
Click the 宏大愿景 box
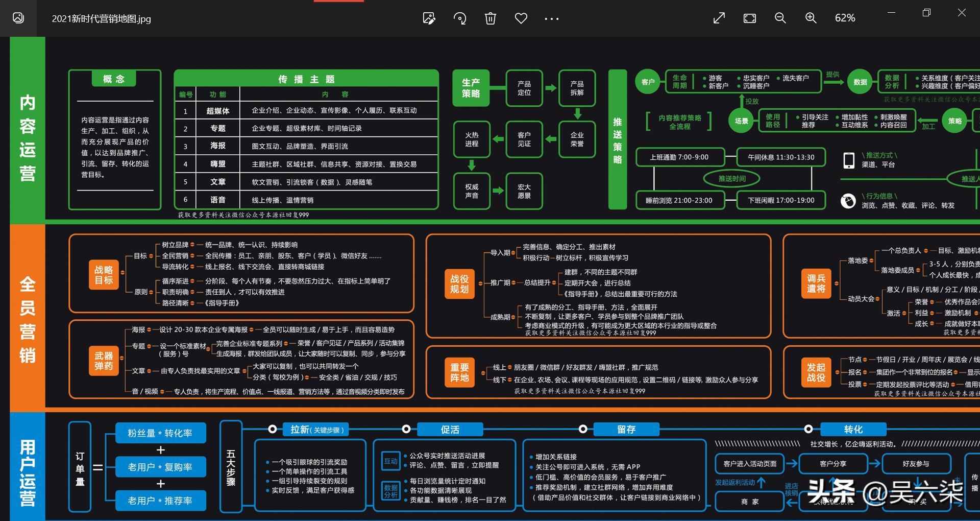coord(524,191)
